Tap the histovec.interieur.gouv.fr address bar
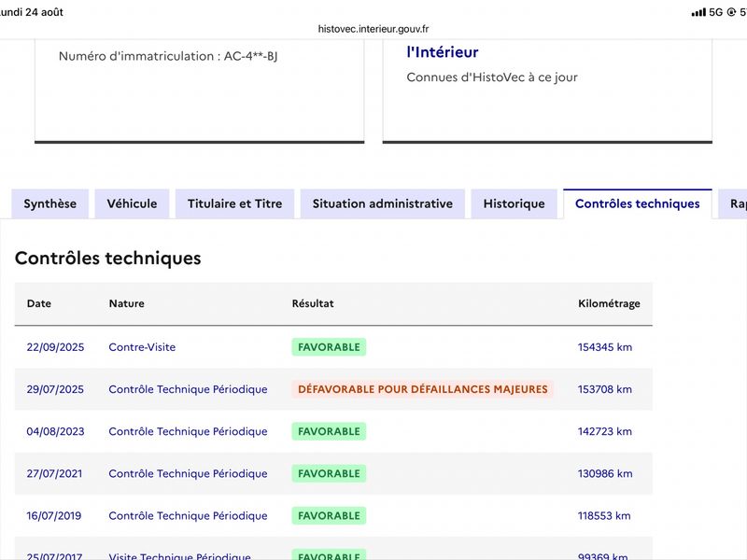Viewport: 747px width, 560px height. coord(373,29)
